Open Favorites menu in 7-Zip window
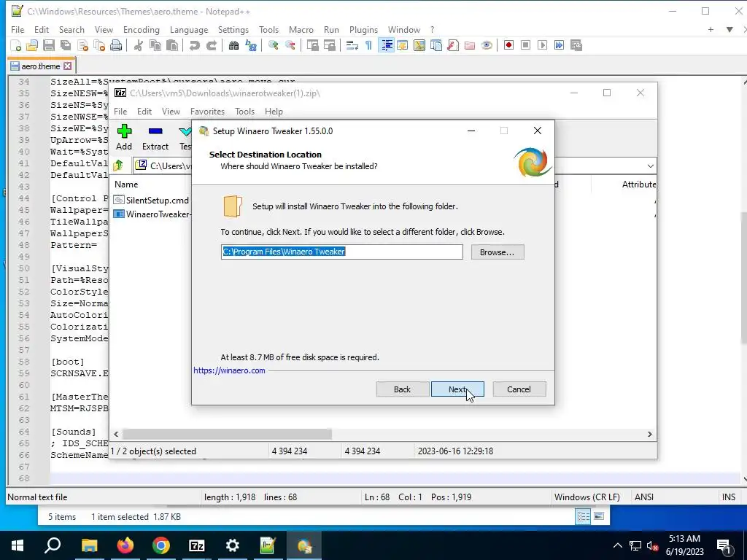 (x=207, y=112)
